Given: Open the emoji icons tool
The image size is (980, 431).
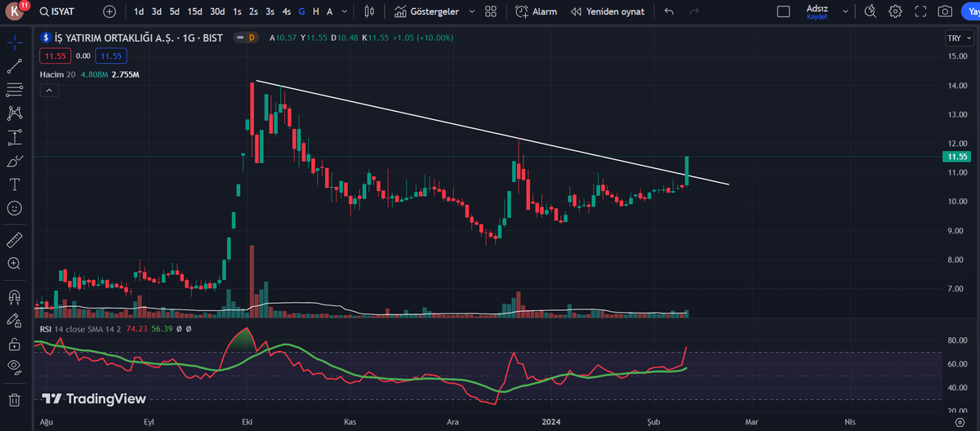Looking at the screenshot, I should [x=14, y=208].
